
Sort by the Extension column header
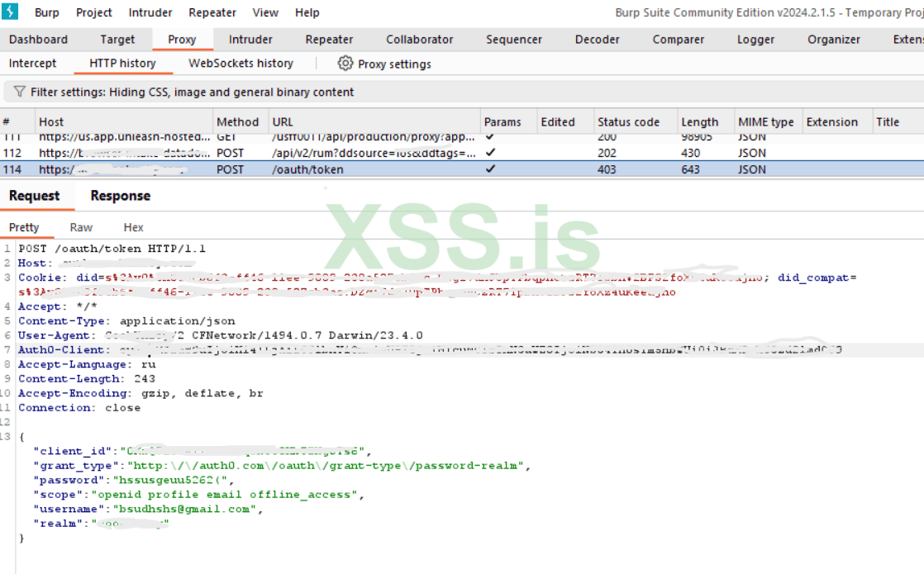click(836, 122)
